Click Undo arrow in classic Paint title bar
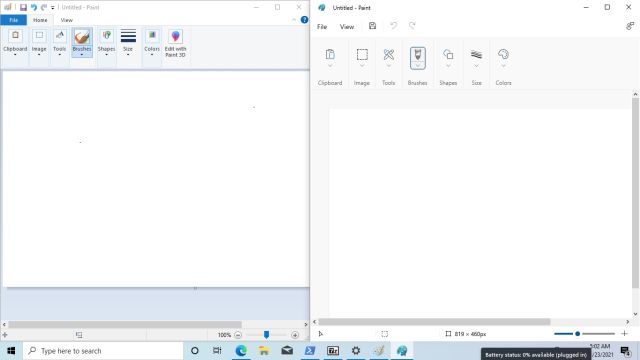 pos(34,7)
